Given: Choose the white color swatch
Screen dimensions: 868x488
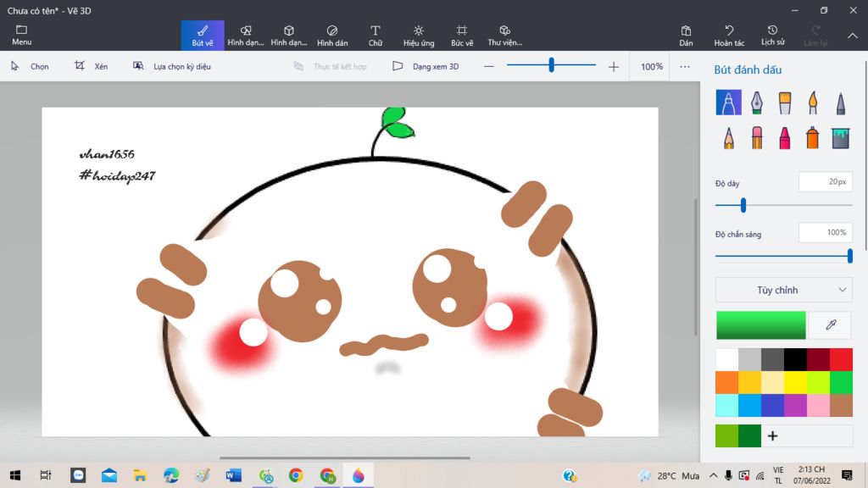Looking at the screenshot, I should tap(726, 359).
